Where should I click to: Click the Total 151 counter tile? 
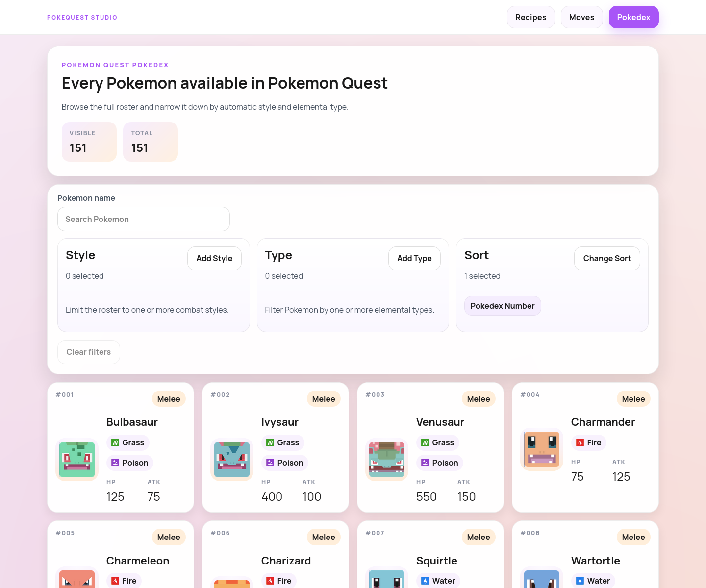coord(151,142)
